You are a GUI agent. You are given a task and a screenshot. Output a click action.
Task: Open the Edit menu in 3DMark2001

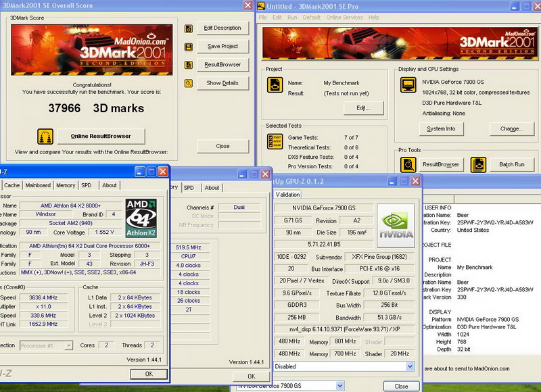[x=277, y=18]
